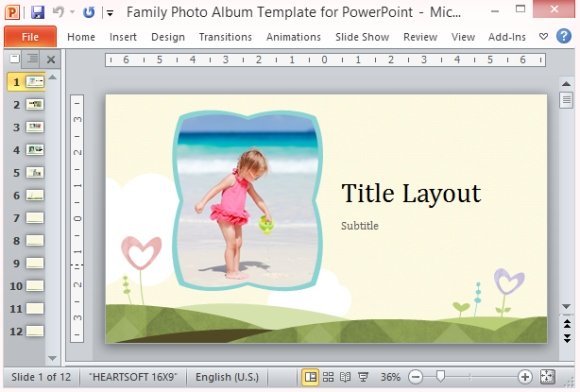The width and height of the screenshot is (580, 392).
Task: Select slide 11 thumbnail
Action: [x=35, y=308]
